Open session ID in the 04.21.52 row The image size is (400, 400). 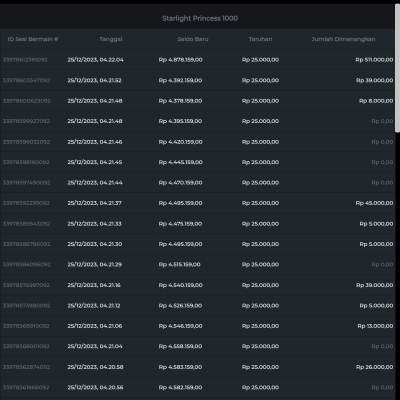[x=26, y=80]
